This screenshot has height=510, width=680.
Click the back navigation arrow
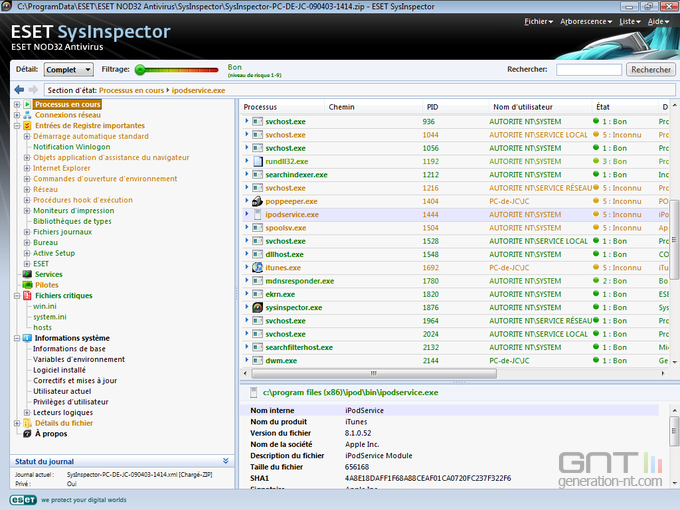(x=19, y=90)
